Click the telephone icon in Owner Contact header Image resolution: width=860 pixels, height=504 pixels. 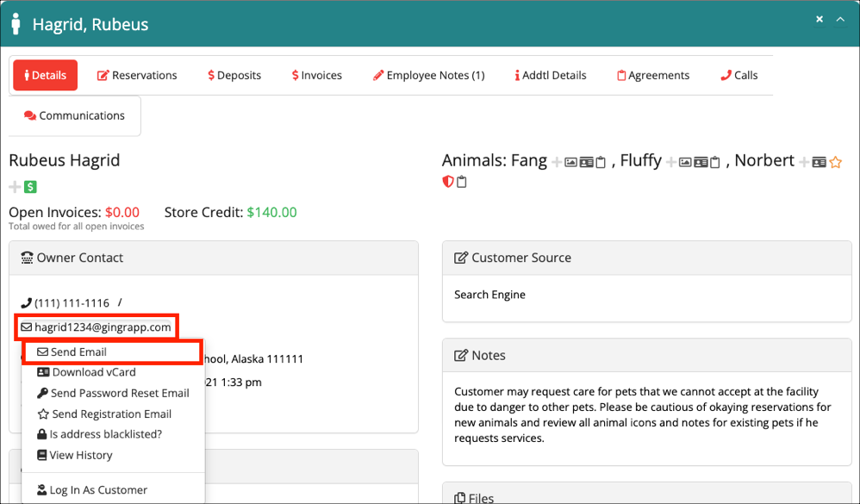point(27,258)
